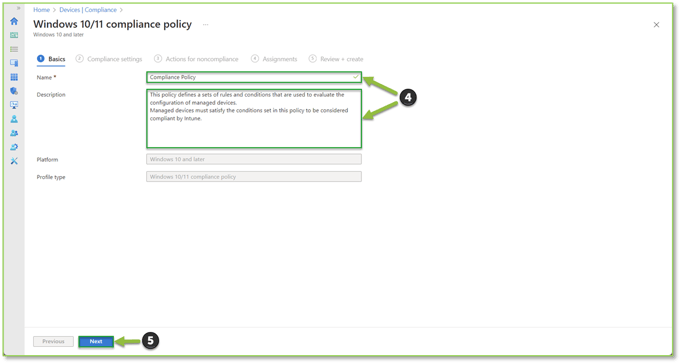Viewport: 681px width, 364px height.
Task: Open Dashboard from the sidebar icon
Action: (14, 35)
